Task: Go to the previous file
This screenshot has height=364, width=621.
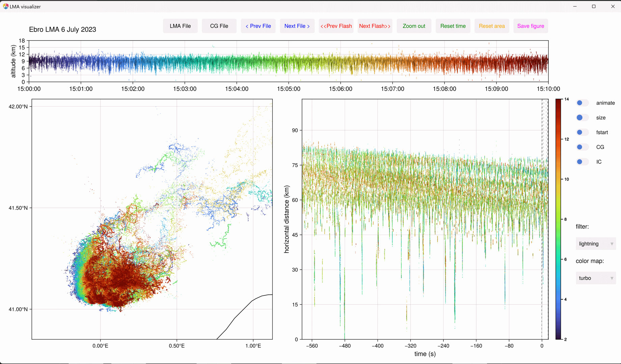Action: [258, 26]
